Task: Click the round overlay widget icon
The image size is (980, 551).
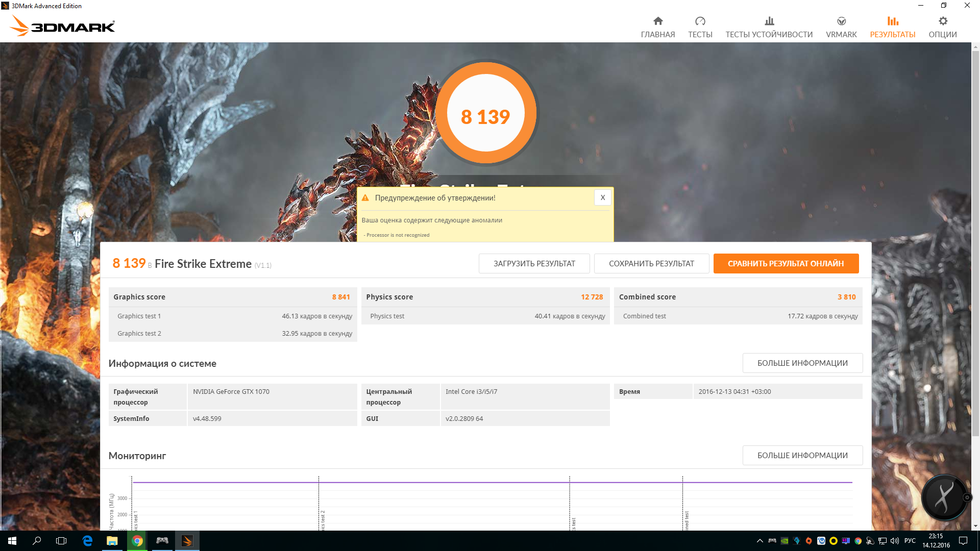Action: [944, 497]
